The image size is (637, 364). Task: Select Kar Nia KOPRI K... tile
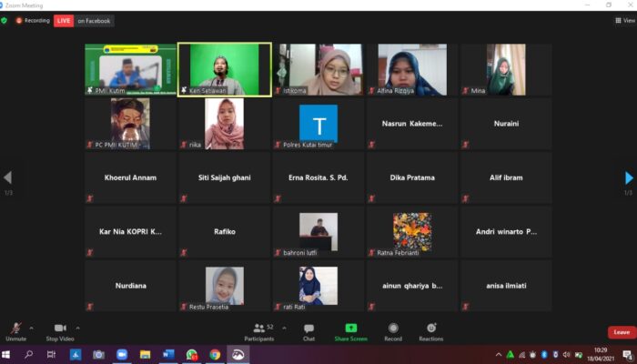[130, 231]
